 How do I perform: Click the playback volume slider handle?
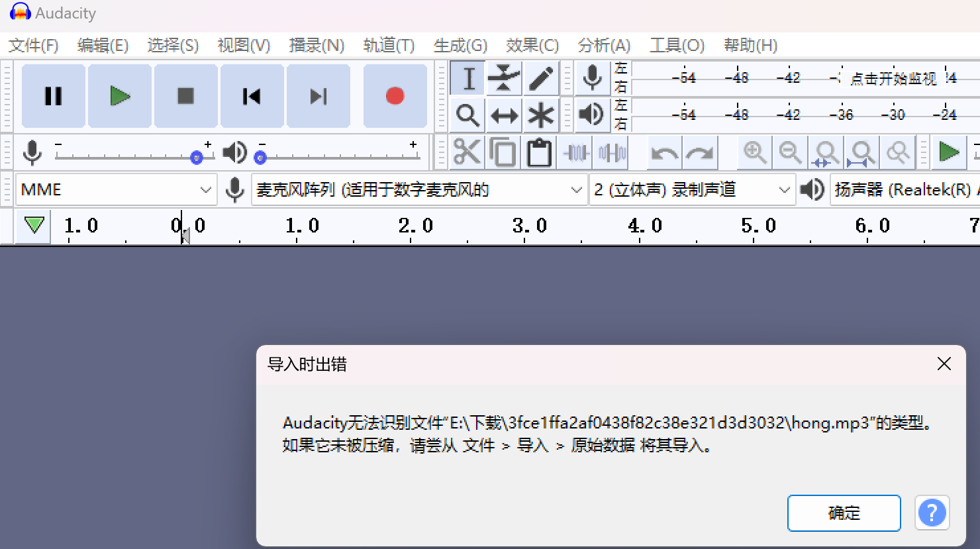tap(260, 158)
